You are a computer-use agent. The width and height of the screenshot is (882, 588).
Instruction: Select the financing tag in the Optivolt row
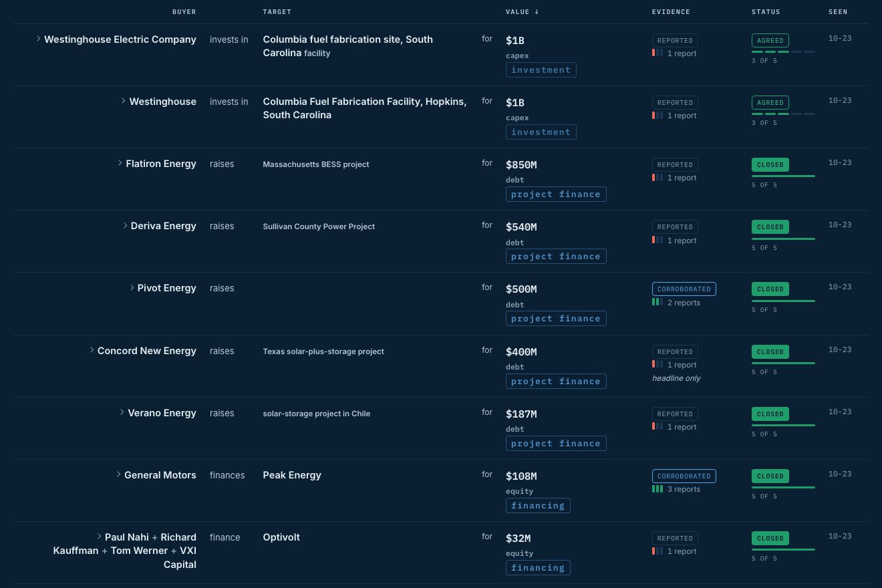[x=538, y=568]
